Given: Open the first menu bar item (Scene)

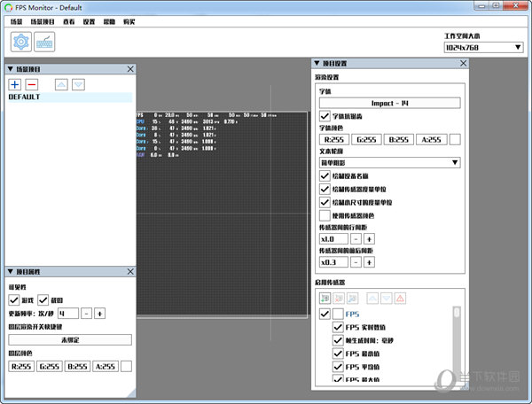Looking at the screenshot, I should pyautogui.click(x=16, y=21).
